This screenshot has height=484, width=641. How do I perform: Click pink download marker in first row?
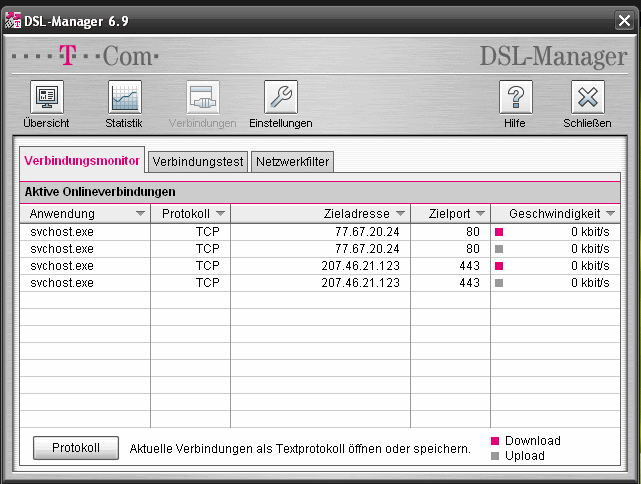[499, 232]
